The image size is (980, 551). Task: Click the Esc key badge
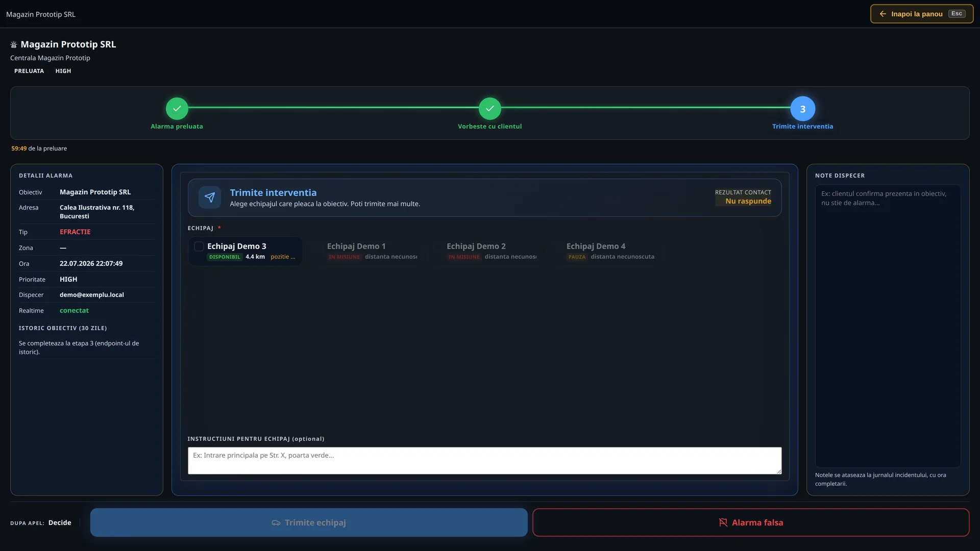957,14
